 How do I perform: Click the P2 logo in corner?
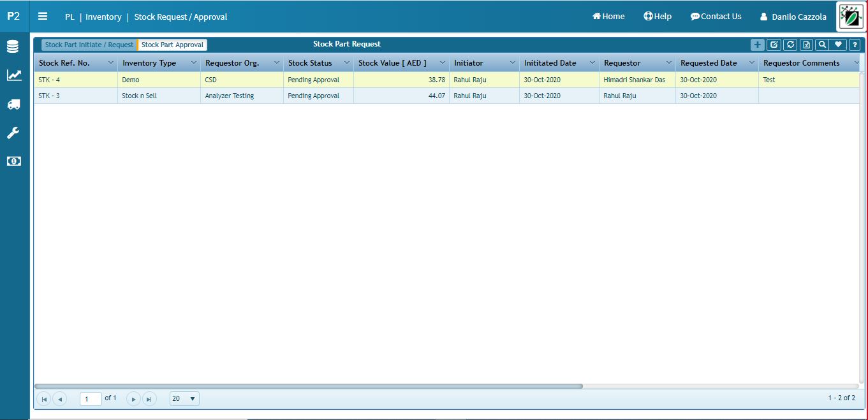click(13, 17)
